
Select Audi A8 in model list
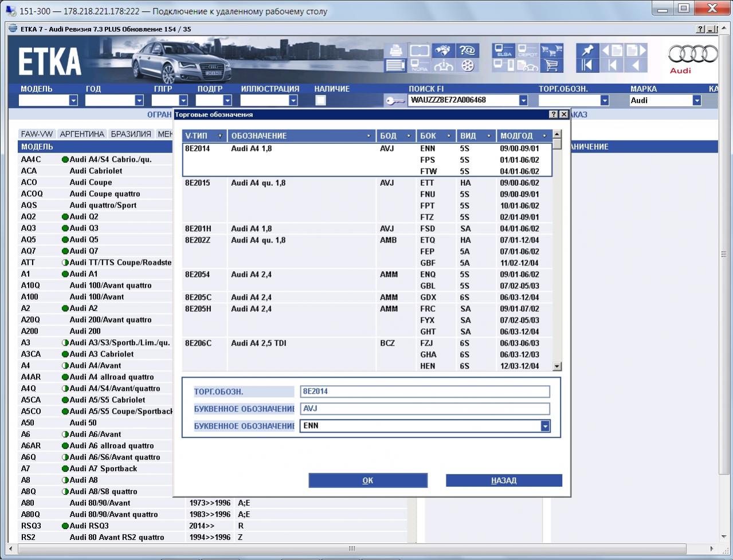(84, 480)
